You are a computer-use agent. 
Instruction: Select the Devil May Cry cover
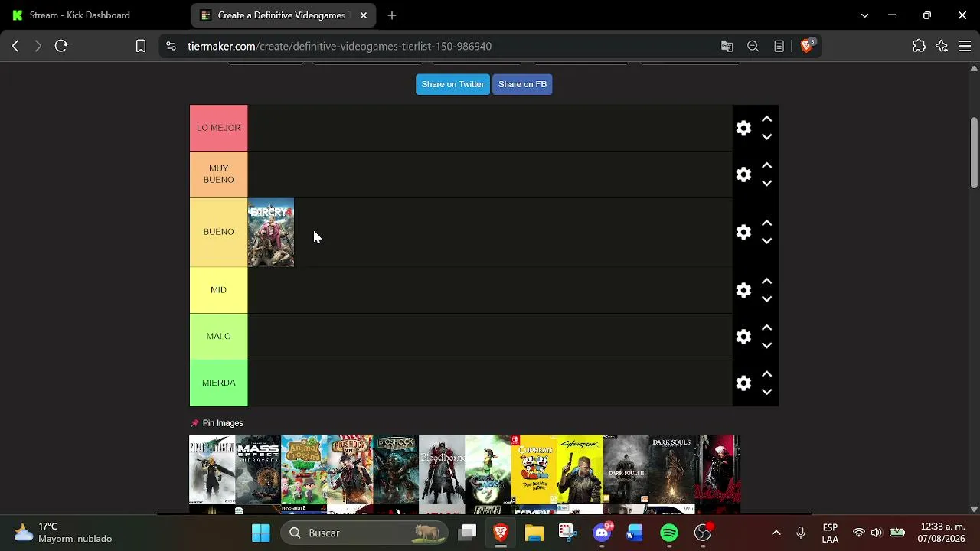pyautogui.click(x=717, y=470)
